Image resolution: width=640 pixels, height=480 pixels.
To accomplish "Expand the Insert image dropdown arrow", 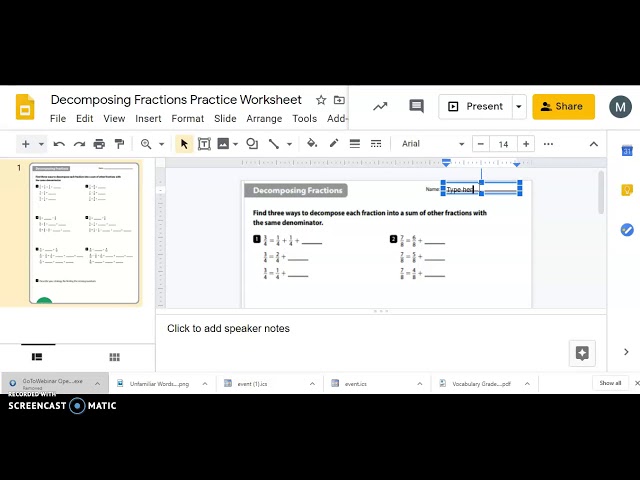I will [236, 144].
